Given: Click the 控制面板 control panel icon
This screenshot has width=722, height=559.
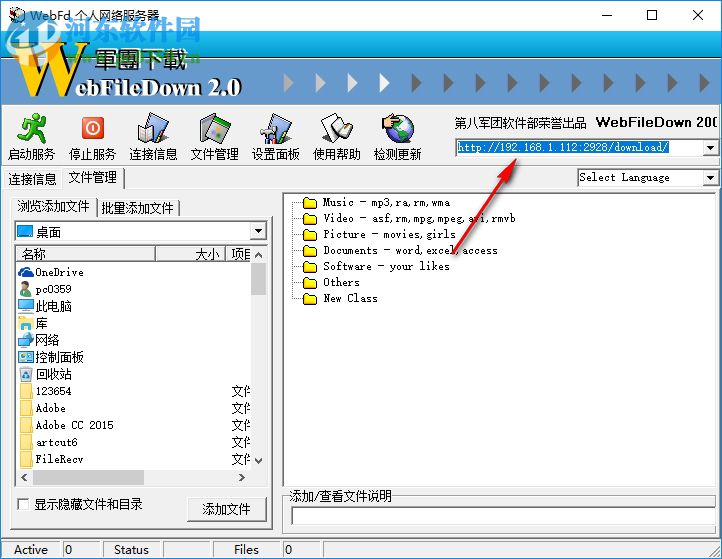Looking at the screenshot, I should 26,357.
